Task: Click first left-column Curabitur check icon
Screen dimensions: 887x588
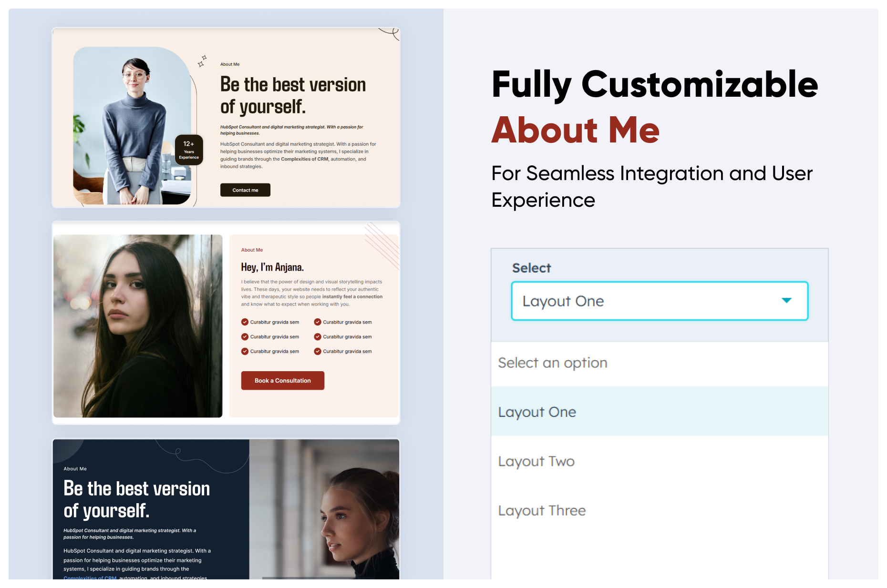Action: pyautogui.click(x=245, y=322)
